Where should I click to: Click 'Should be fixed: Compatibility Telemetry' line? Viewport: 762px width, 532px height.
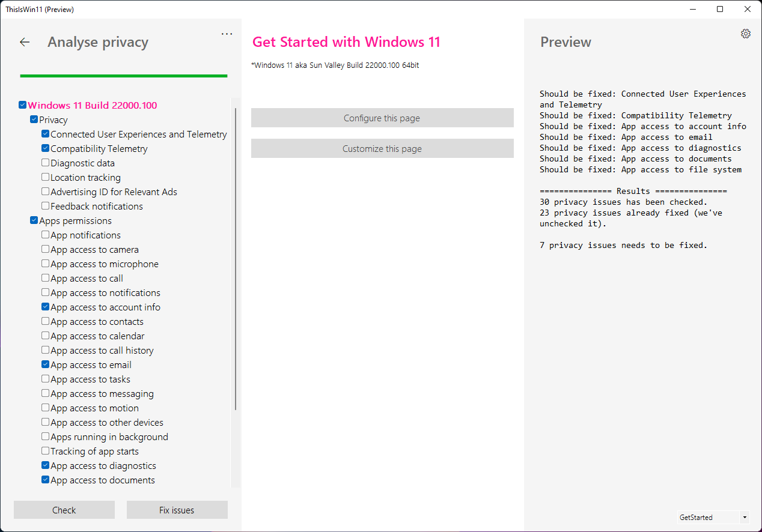tap(636, 115)
